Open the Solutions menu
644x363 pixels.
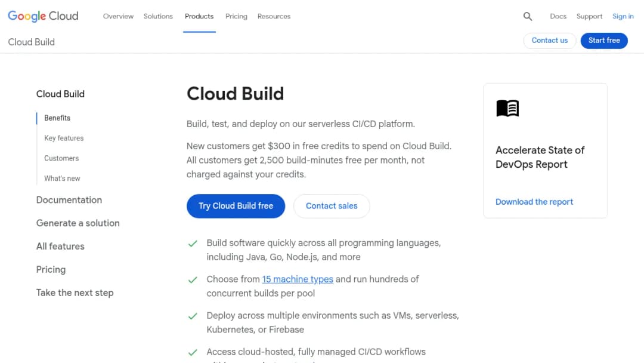tap(158, 17)
